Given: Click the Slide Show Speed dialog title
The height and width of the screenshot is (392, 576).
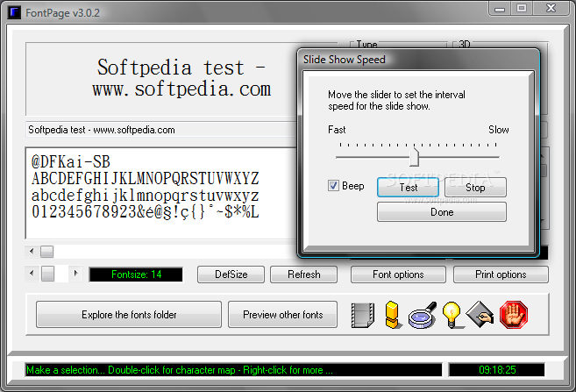Looking at the screenshot, I should pos(345,60).
